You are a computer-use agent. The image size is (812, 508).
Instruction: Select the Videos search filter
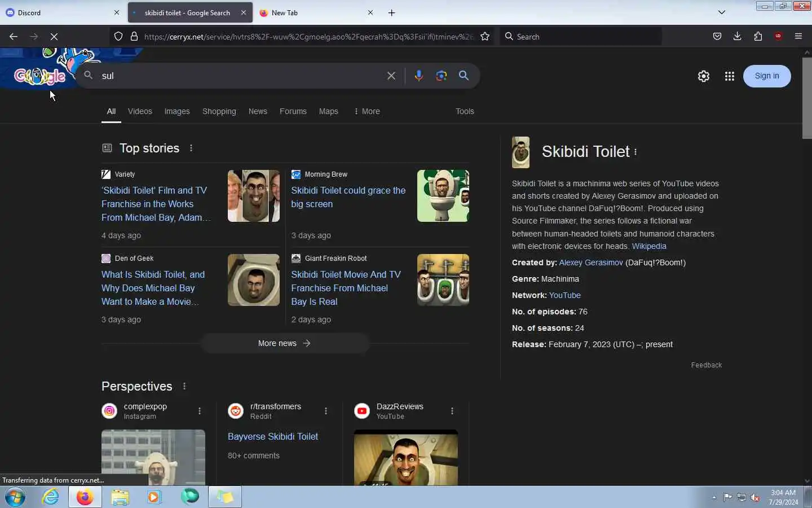coord(140,111)
